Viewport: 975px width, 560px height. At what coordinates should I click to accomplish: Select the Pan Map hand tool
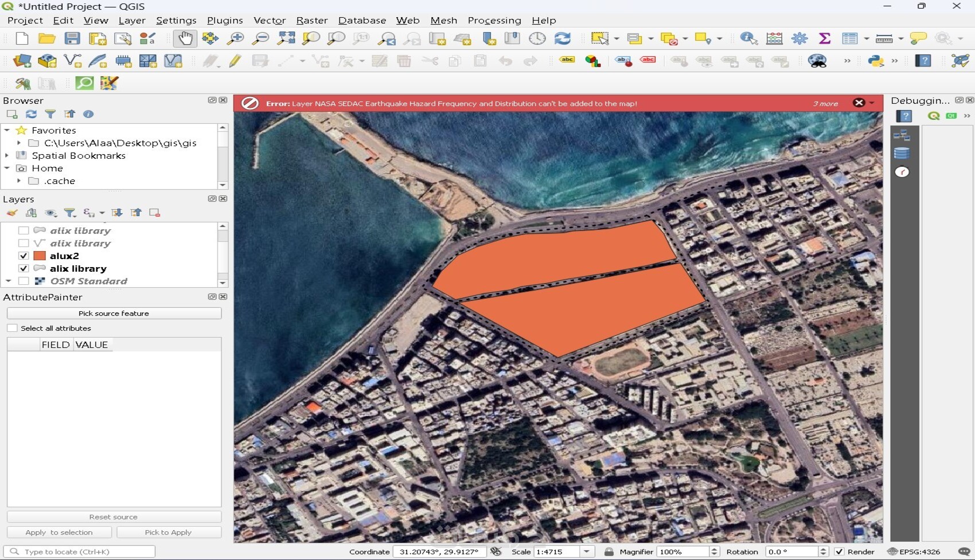(185, 38)
